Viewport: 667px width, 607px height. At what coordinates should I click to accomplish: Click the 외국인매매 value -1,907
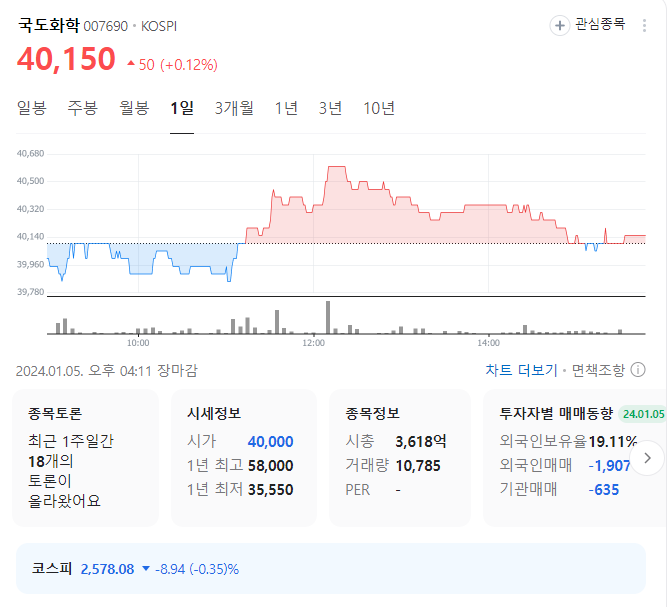609,466
